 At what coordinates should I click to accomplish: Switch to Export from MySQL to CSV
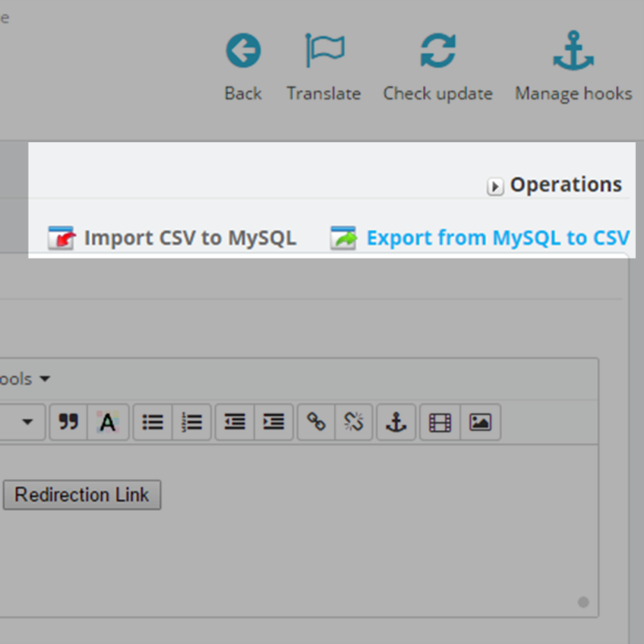[x=480, y=238]
